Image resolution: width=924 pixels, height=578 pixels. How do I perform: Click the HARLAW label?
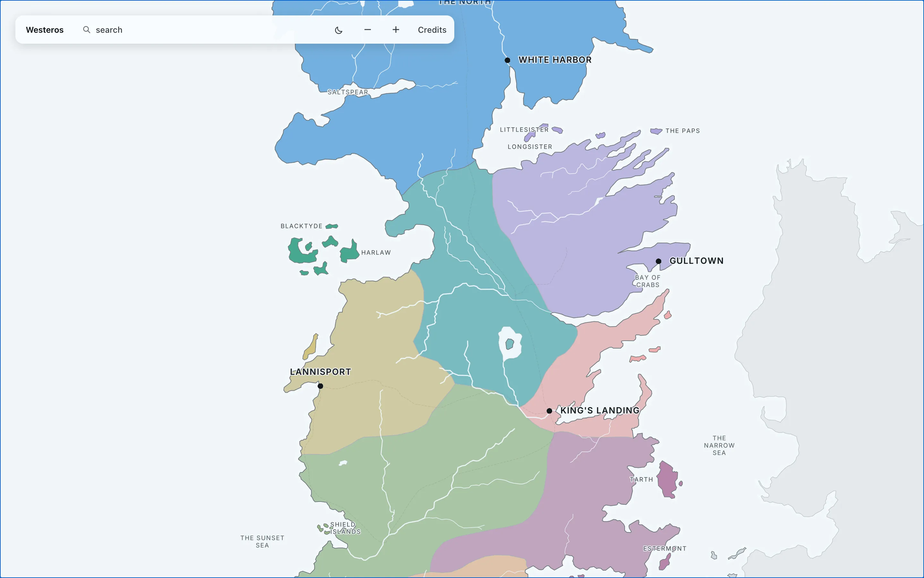click(x=376, y=252)
